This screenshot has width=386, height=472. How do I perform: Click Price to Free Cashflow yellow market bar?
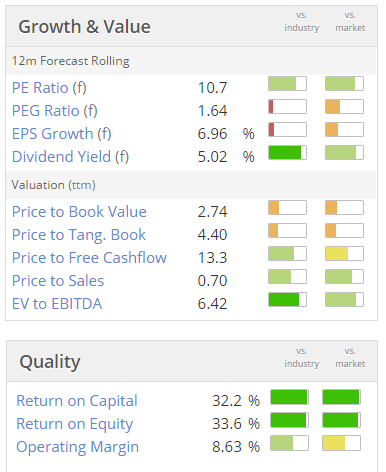(344, 254)
